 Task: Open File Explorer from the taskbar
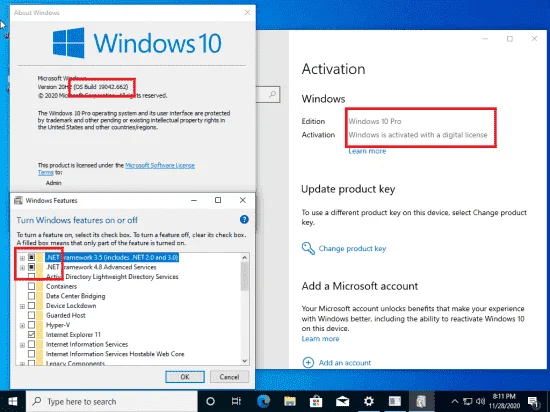(x=290, y=401)
